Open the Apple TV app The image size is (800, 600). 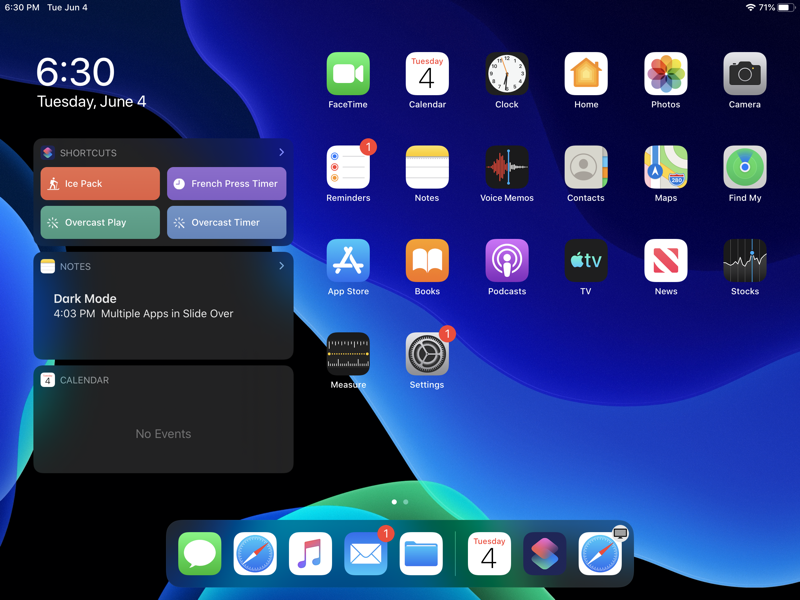pos(585,261)
